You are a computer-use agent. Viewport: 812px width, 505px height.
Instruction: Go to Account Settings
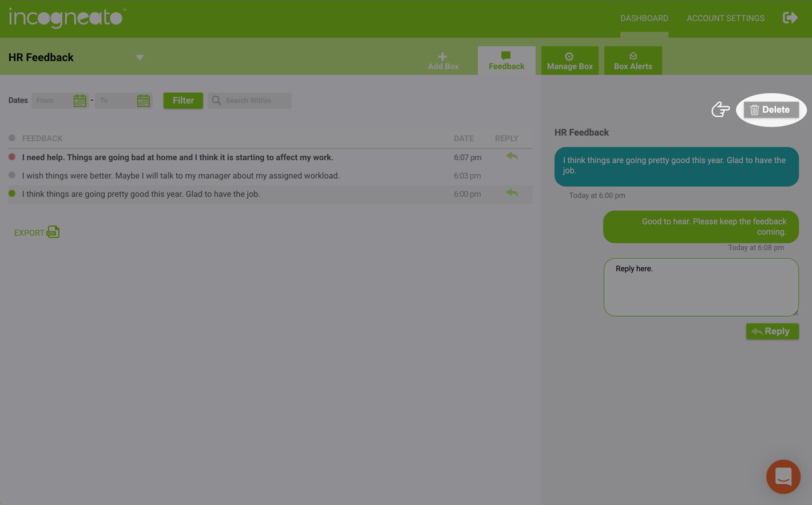coord(725,18)
